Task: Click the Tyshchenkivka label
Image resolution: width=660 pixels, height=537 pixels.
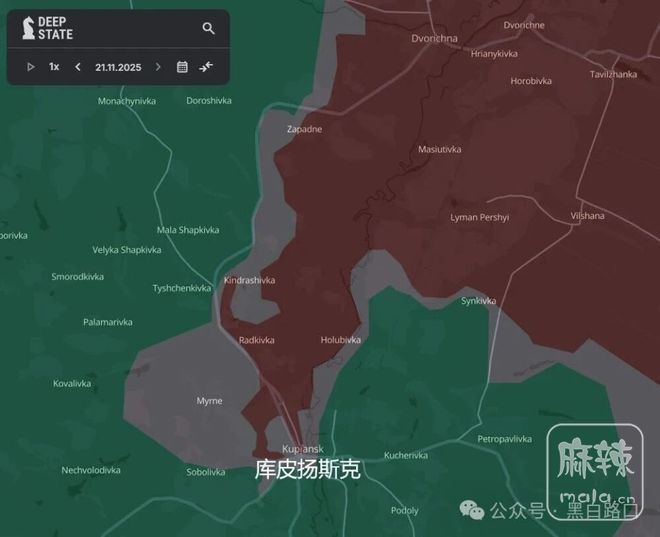Action: 181,289
